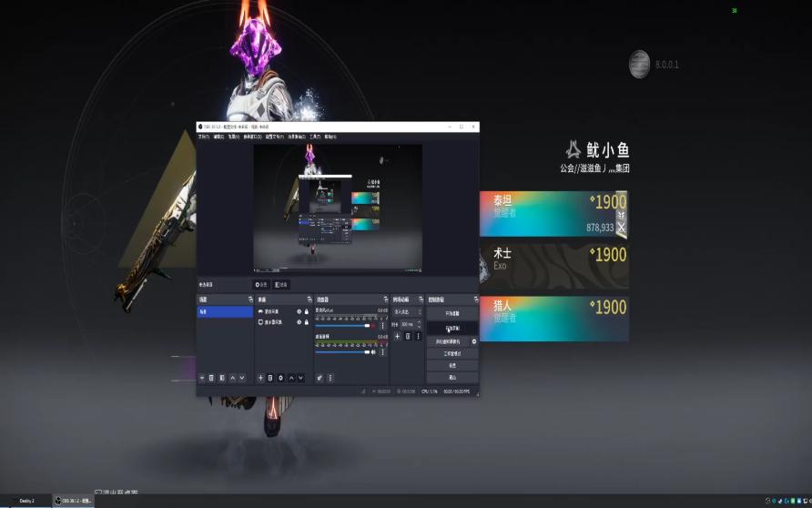The image size is (812, 508).
Task: Toggle visibility eye for Display Capture source
Action: tap(299, 322)
